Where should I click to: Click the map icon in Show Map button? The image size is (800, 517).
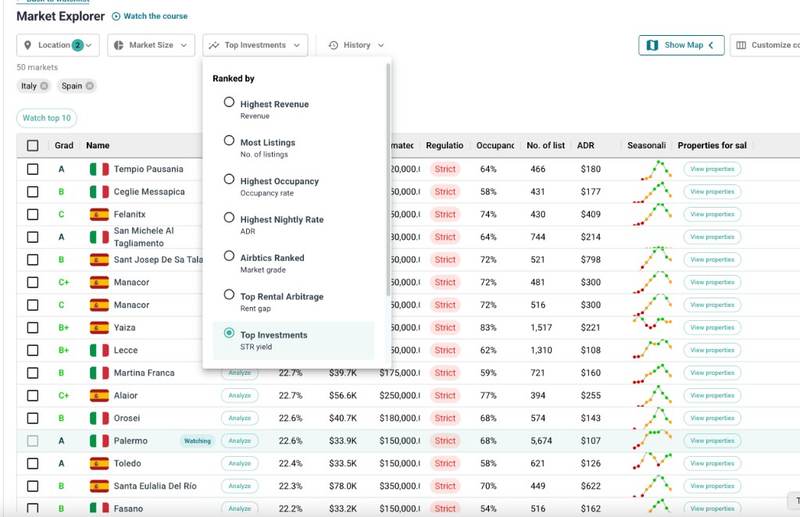(652, 45)
